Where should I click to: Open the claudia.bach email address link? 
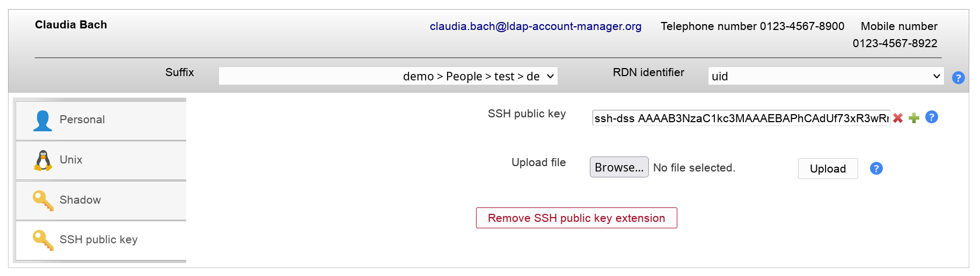click(535, 26)
